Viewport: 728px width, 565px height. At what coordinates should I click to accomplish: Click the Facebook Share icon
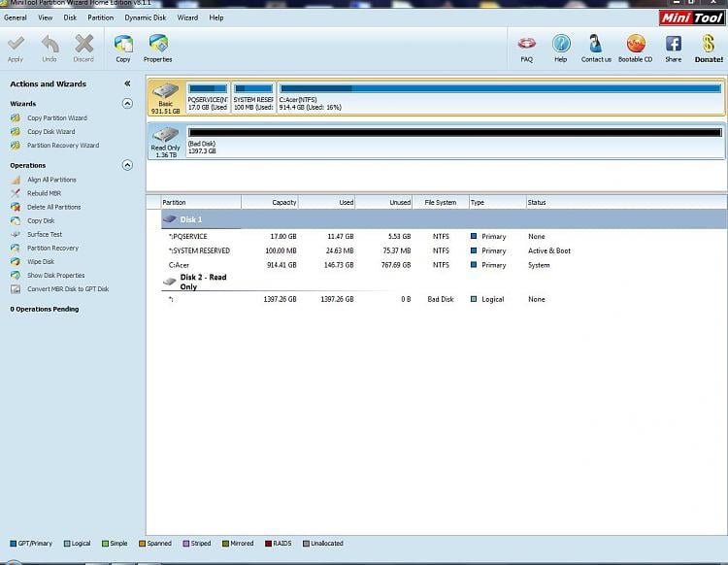pos(674,44)
